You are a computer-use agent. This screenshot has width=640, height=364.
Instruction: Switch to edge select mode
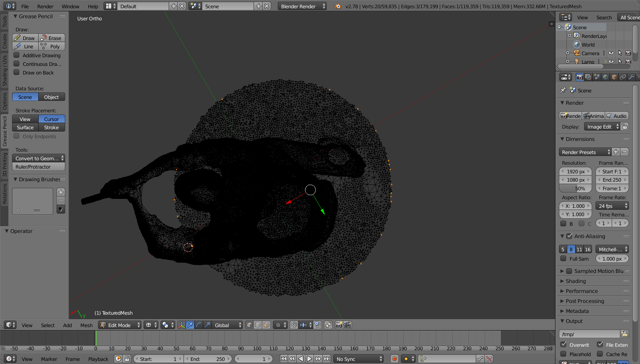pos(258,325)
